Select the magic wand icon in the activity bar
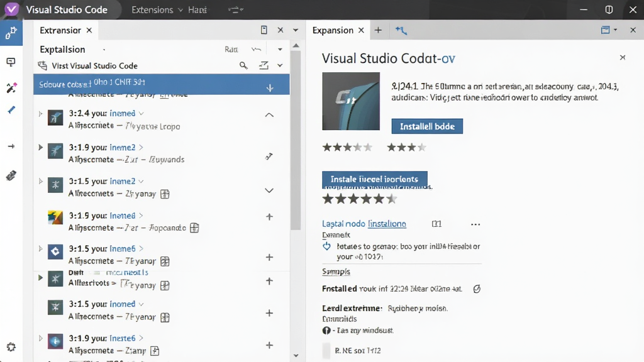Viewport: 644px width, 362px height. coord(11,87)
